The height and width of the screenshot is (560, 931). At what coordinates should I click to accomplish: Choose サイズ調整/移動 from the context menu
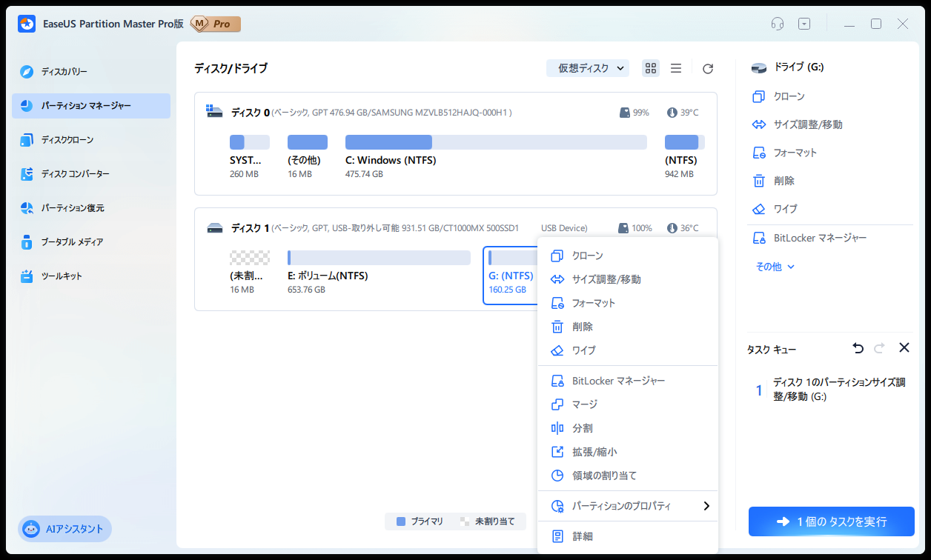628,279
